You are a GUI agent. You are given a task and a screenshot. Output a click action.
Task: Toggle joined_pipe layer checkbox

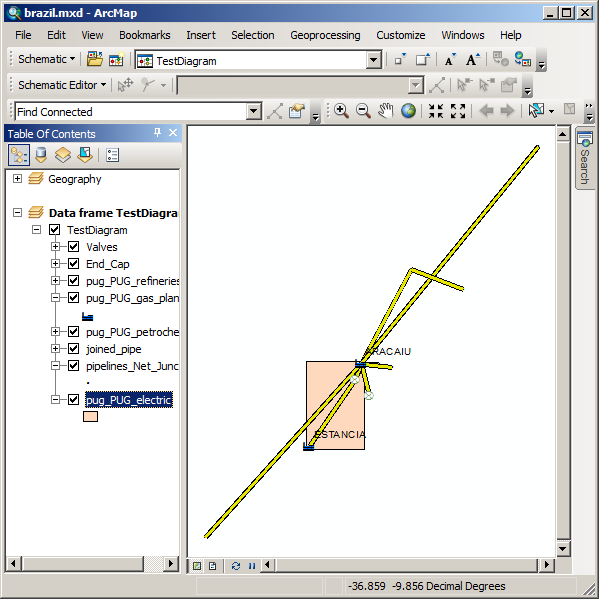tap(73, 348)
